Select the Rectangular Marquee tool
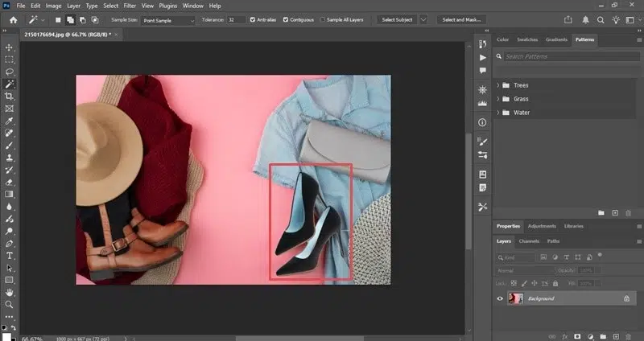The width and height of the screenshot is (644, 341). [x=9, y=60]
